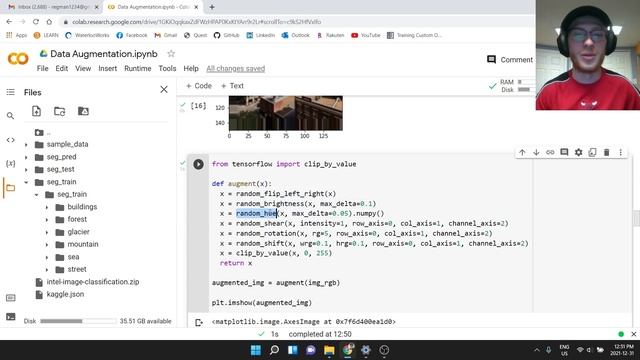This screenshot has width=640, height=360.
Task: Mirror cell in tab icon
Action: (592, 152)
